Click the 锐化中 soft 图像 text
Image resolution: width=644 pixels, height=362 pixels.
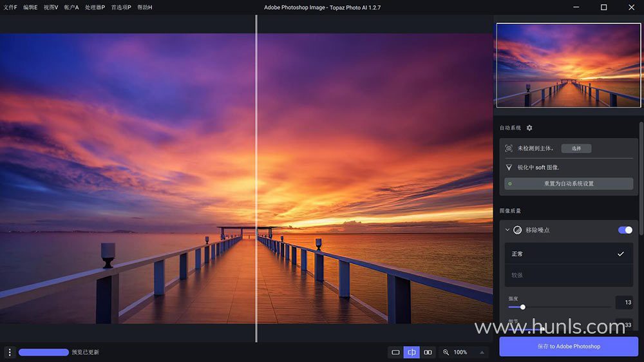pos(538,167)
